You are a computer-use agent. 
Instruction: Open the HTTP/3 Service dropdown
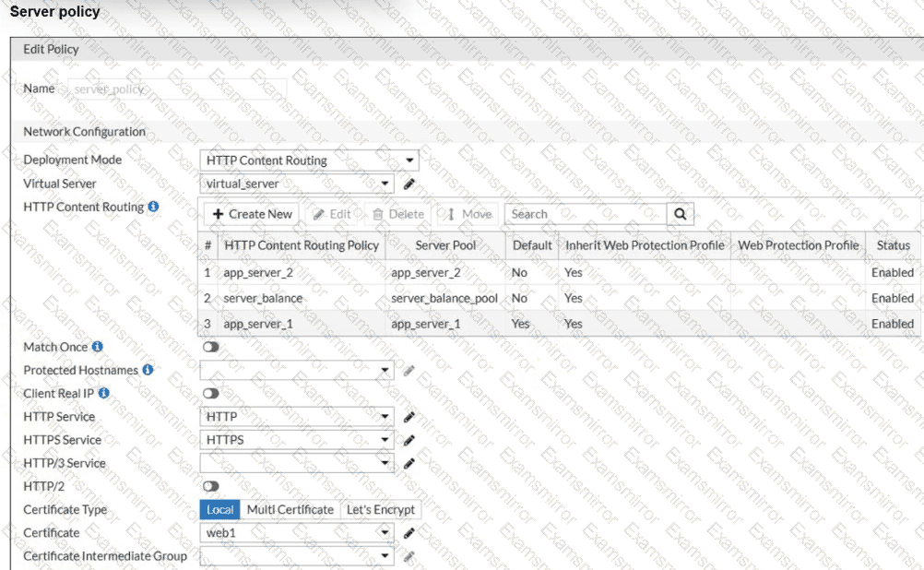[296, 463]
